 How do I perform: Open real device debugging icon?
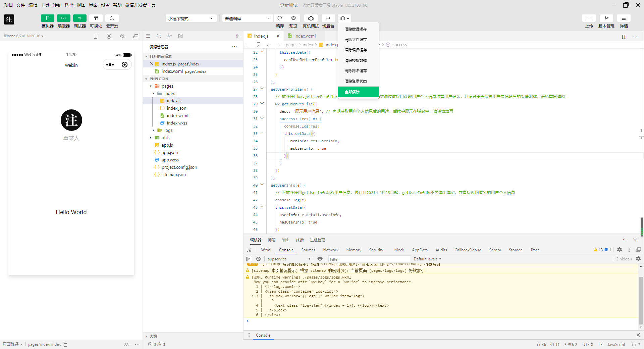311,18
